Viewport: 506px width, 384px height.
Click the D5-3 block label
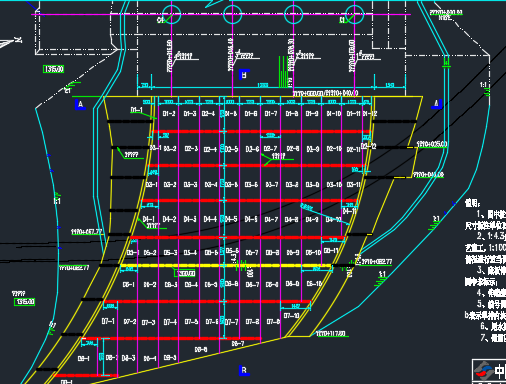[x=170, y=253]
